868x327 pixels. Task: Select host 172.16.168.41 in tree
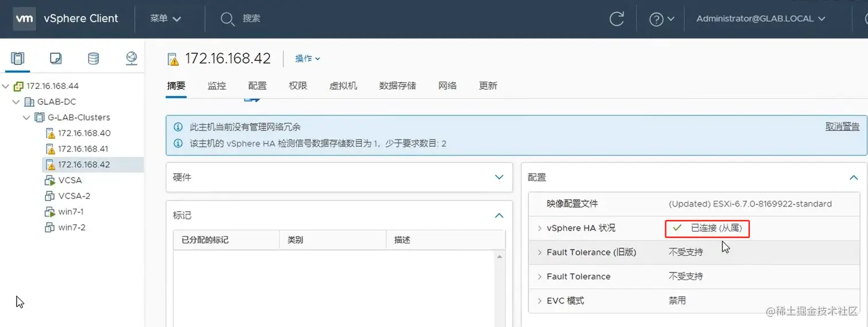(x=83, y=149)
